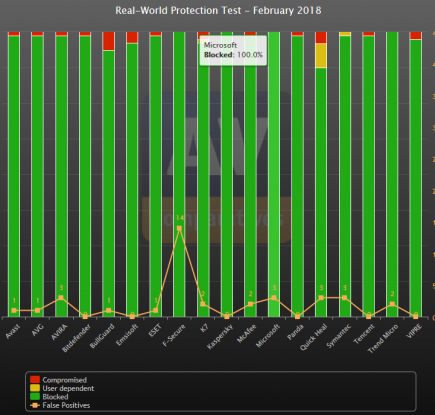Click the AVG false positives marker labeled 1
435x415 pixels.
(37, 310)
